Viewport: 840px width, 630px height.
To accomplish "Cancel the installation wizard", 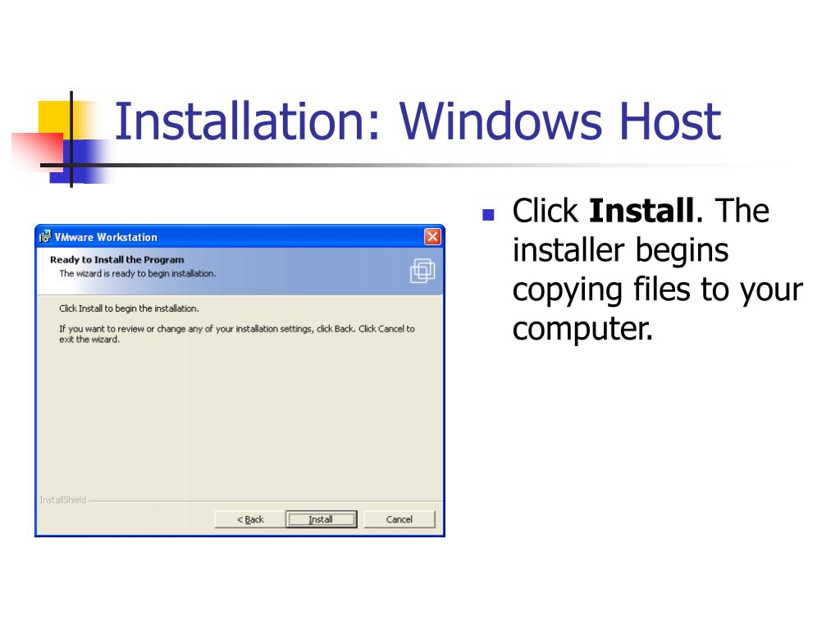I will [x=399, y=519].
